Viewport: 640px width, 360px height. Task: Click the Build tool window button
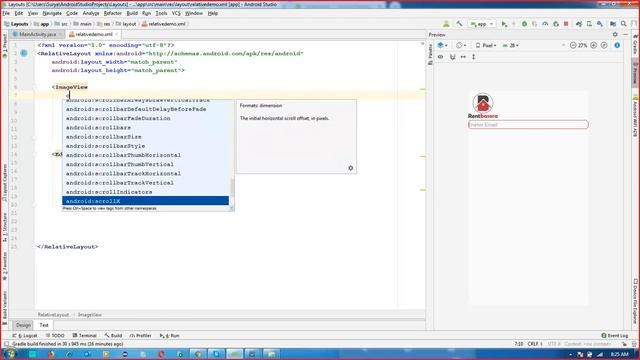(113, 336)
